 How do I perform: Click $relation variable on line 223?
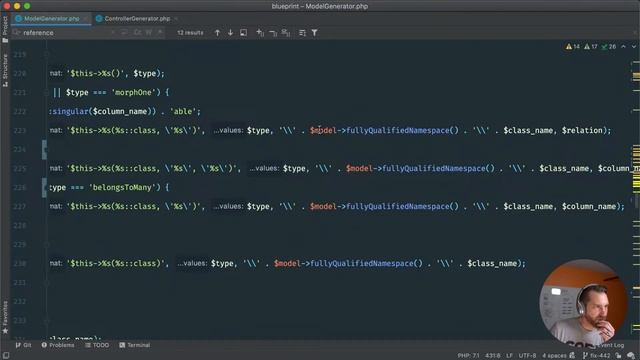coord(582,131)
